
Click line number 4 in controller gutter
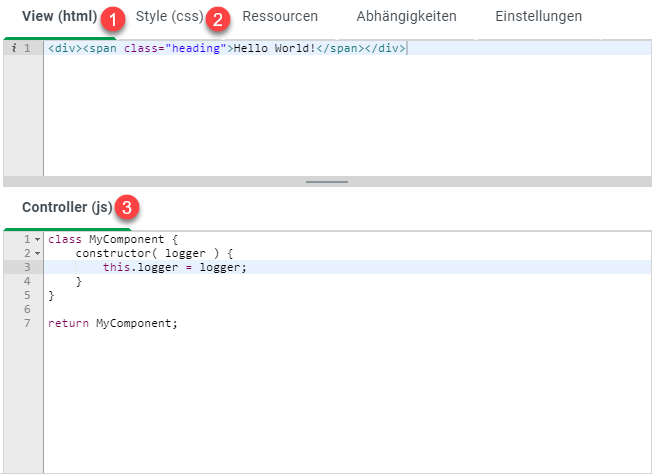coord(27,282)
